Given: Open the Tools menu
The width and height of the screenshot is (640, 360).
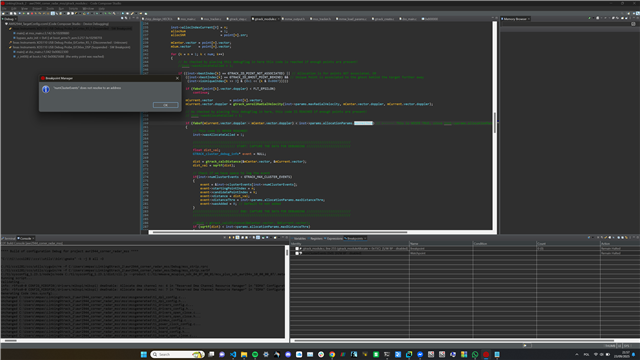Looking at the screenshot, I should coord(50,8).
